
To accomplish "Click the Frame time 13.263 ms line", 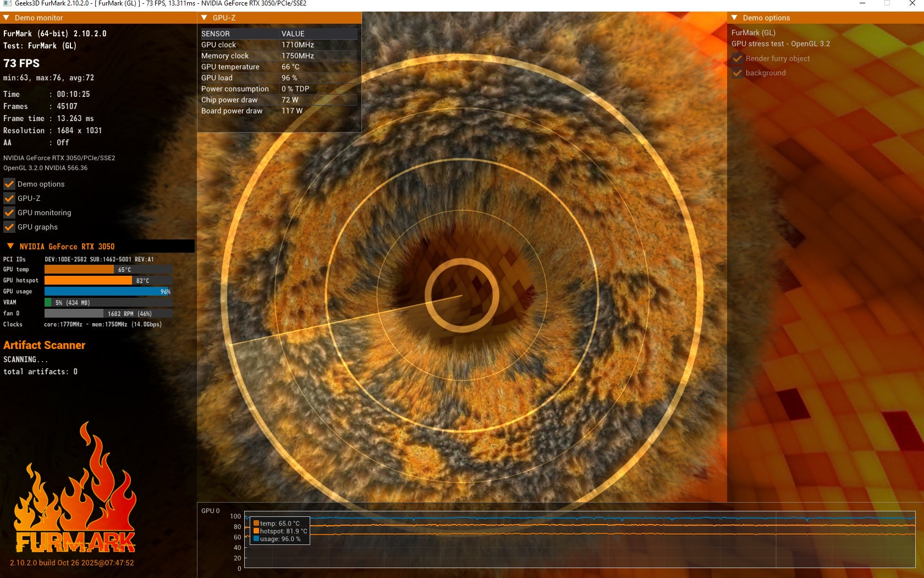I will (48, 118).
